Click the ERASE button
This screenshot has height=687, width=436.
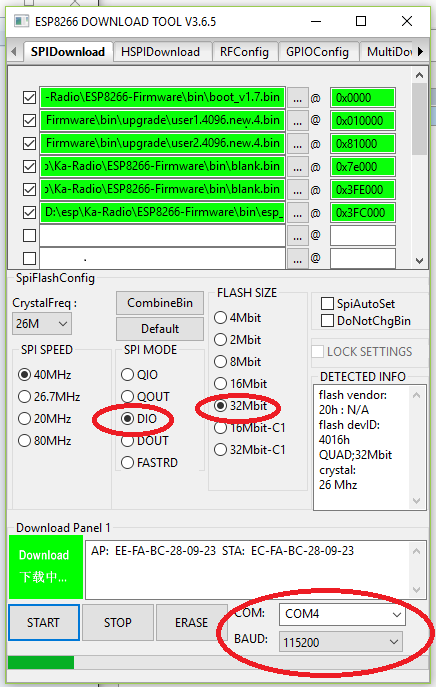click(x=191, y=622)
